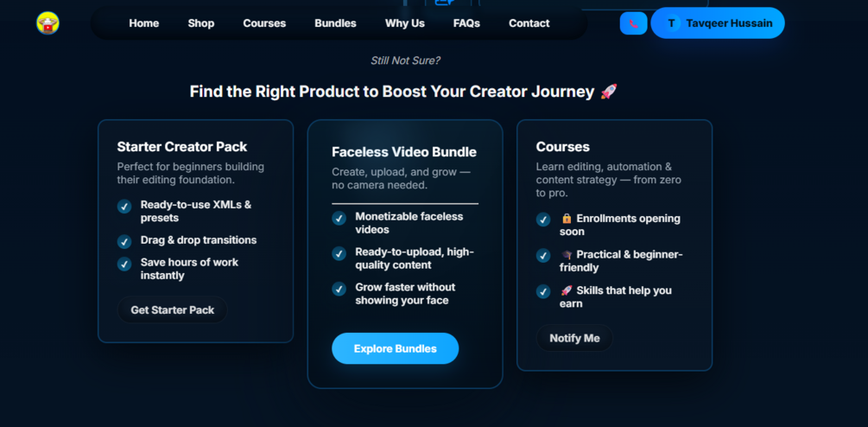Open the Courses nav link
Screen dimensions: 868x427
[x=264, y=23]
